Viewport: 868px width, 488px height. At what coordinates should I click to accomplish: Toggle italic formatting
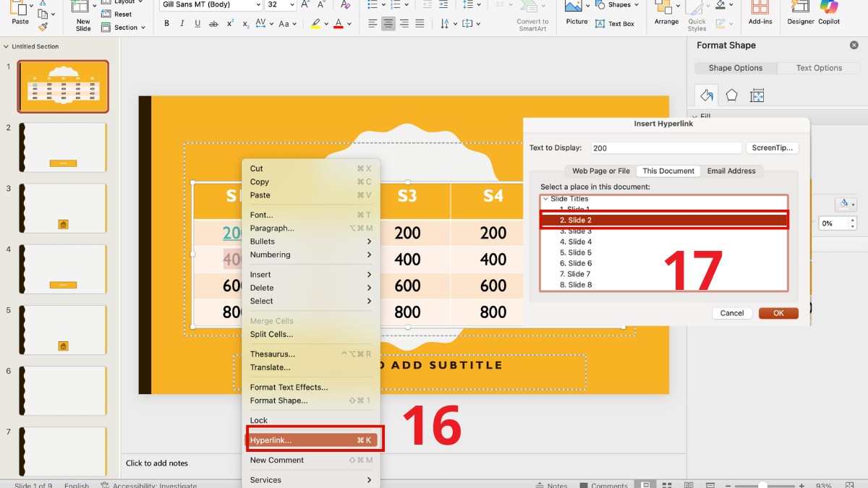(x=182, y=24)
